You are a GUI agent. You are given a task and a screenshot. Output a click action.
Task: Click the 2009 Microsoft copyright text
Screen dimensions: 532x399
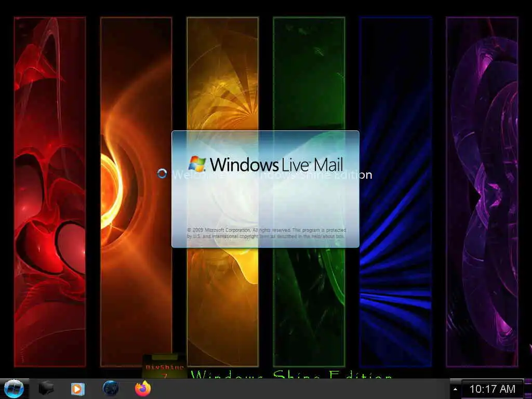[267, 233]
